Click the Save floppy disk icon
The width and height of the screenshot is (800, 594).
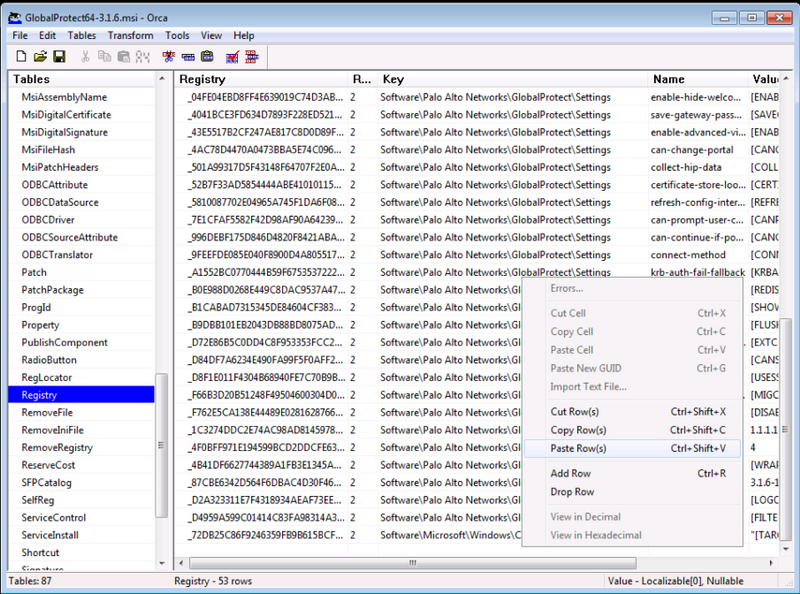click(60, 56)
